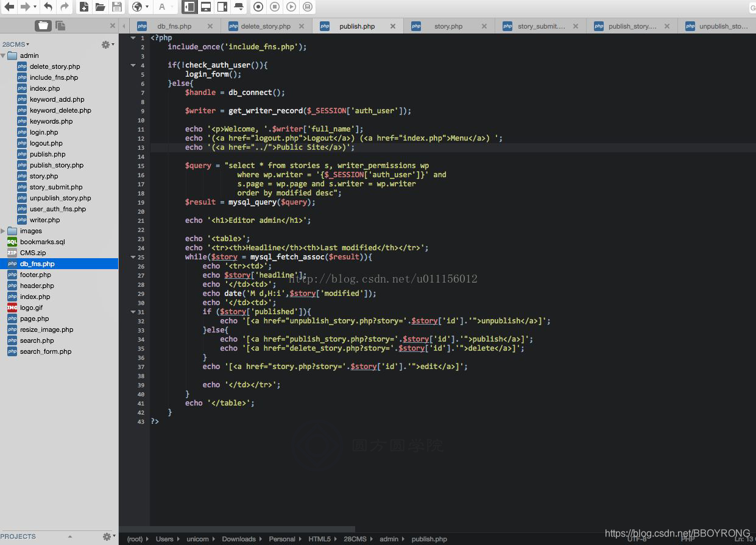Viewport: 756px width, 545px height.
Task: Start macro recording
Action: [258, 7]
